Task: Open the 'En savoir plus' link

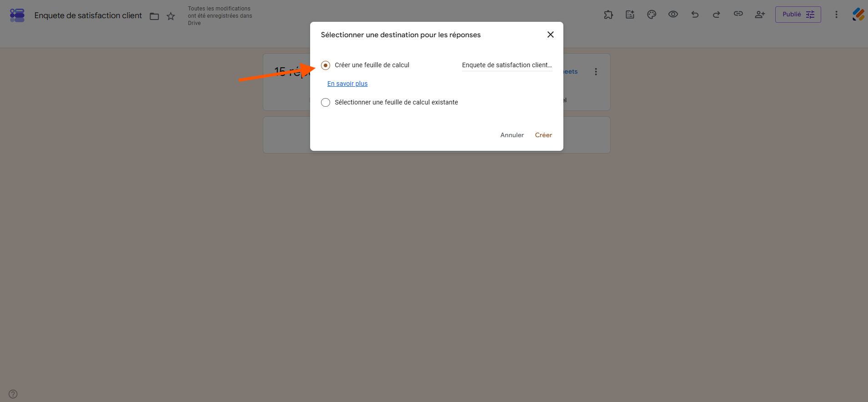Action: [347, 84]
